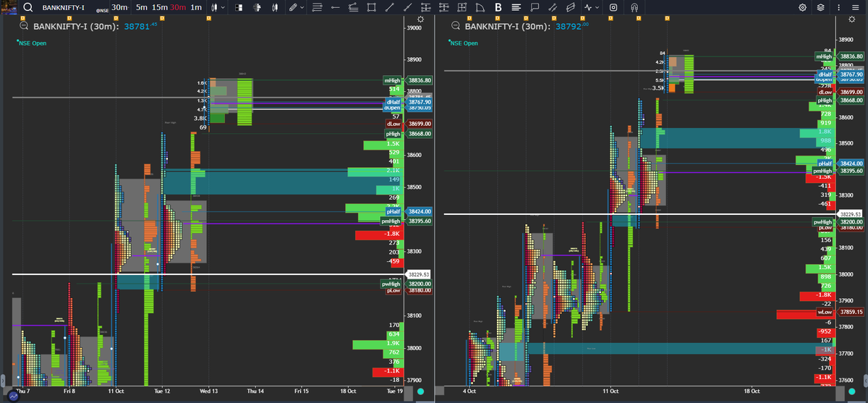Select the market profile chart icon
Screen dimensions: 868x403
(x=256, y=7)
